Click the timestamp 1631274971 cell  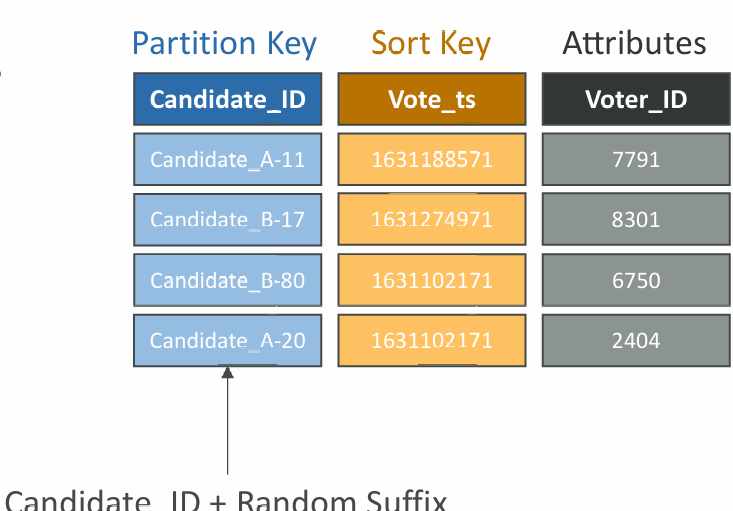(432, 220)
